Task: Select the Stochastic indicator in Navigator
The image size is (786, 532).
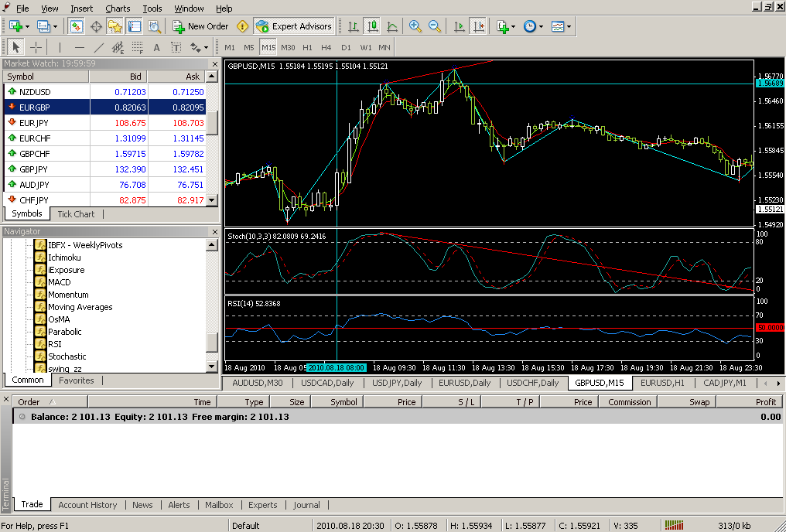Action: click(67, 356)
